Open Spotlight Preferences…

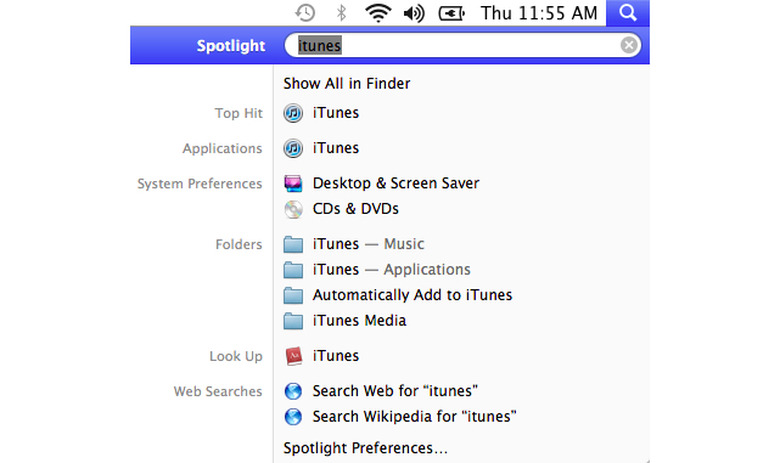click(x=366, y=448)
